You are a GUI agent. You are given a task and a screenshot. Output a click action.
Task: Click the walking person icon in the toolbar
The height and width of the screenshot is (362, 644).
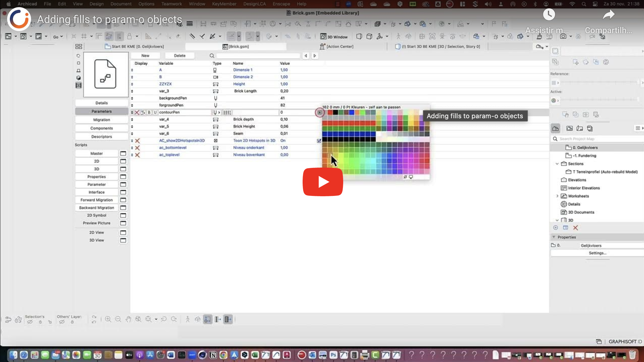[398, 36]
